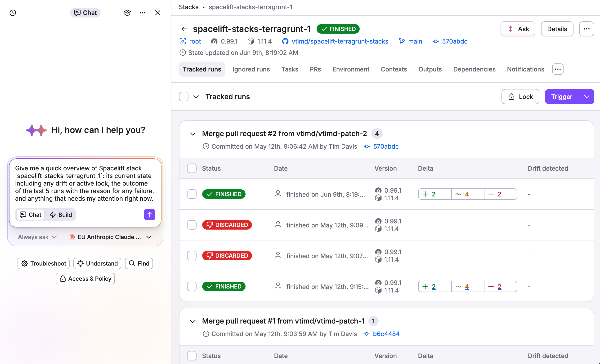Tick the header checkbox in pull request #1 table

(192, 356)
